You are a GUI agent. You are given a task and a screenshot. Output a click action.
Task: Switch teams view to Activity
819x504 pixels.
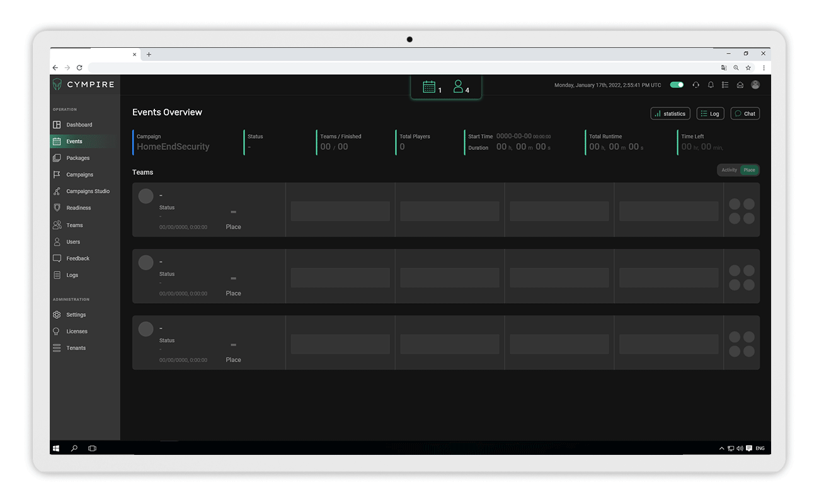(x=729, y=170)
